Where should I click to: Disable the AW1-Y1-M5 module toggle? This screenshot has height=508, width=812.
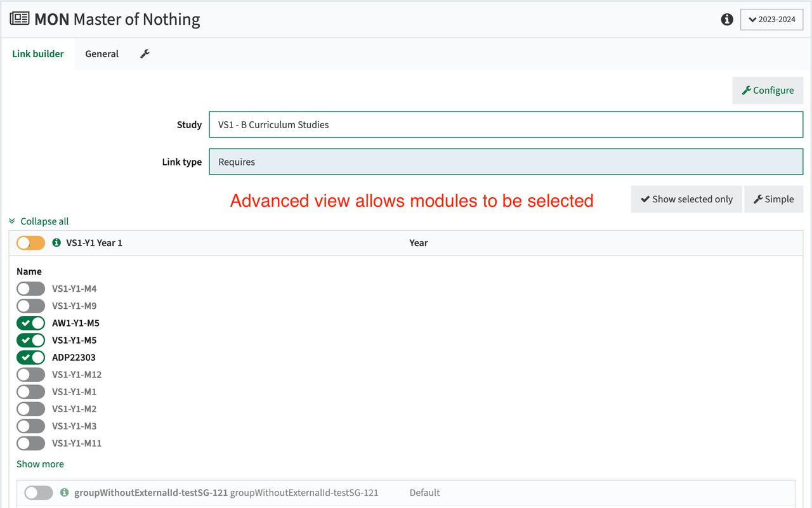[31, 323]
